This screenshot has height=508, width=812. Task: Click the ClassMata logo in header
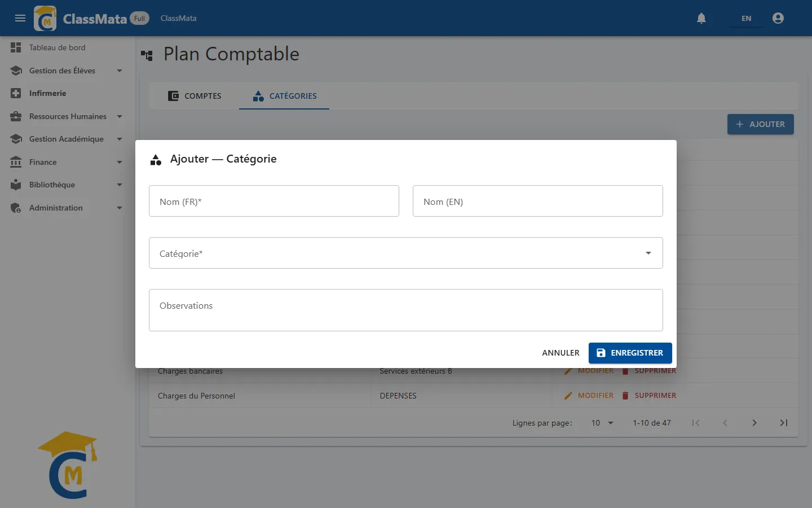45,19
